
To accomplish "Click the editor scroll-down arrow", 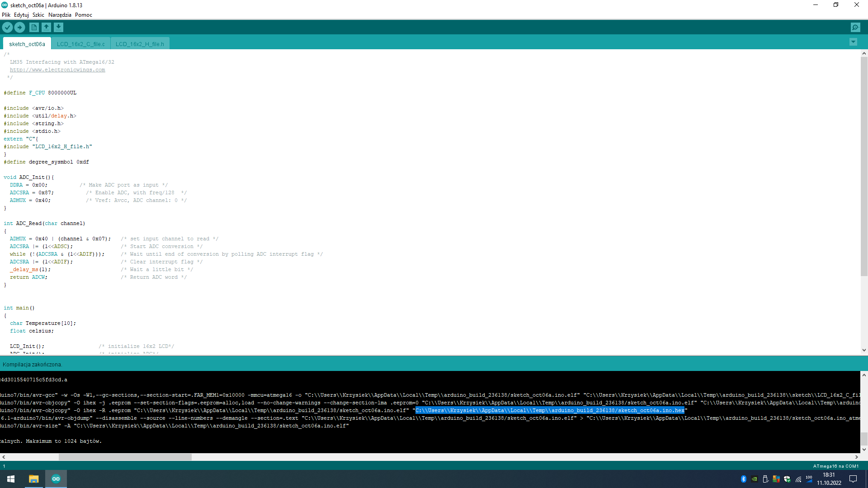I will pyautogui.click(x=864, y=350).
